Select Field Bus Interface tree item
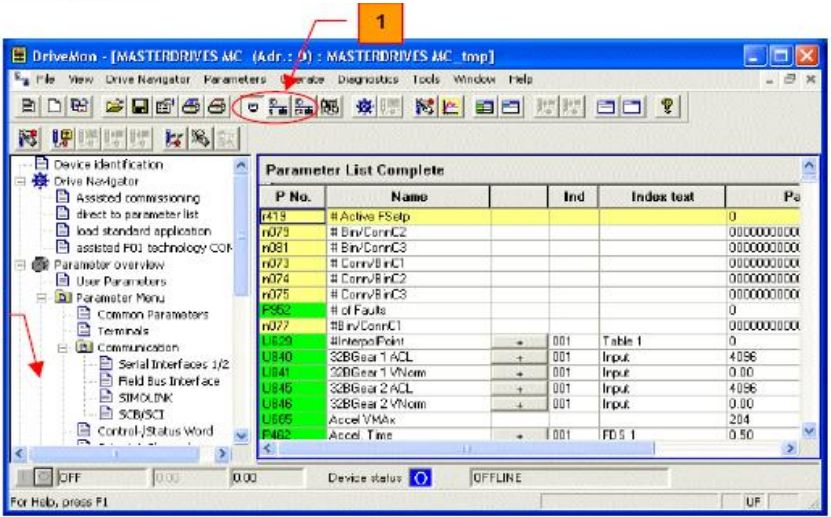The image size is (831, 517). (x=169, y=381)
